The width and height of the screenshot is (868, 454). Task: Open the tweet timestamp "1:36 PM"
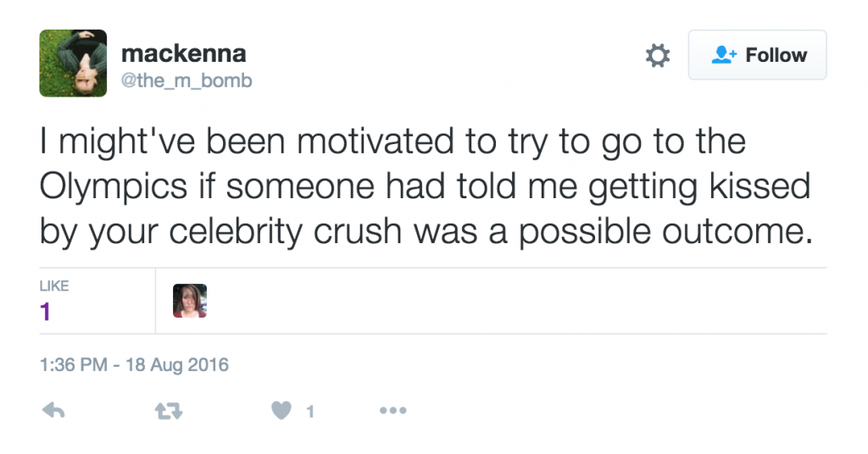tap(73, 365)
